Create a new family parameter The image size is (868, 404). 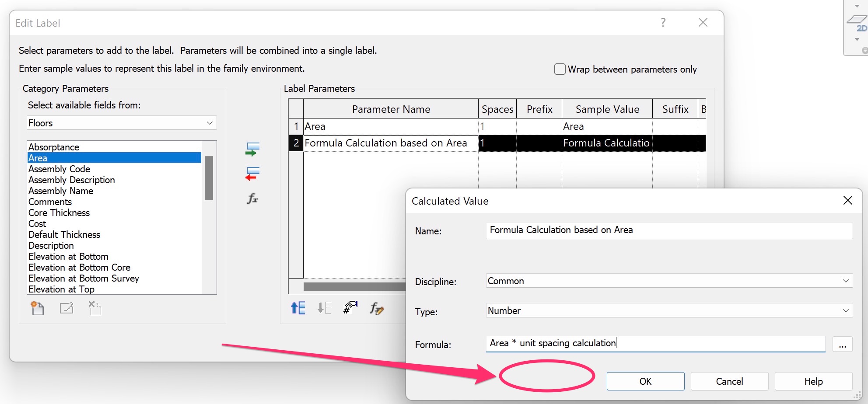pos(38,308)
